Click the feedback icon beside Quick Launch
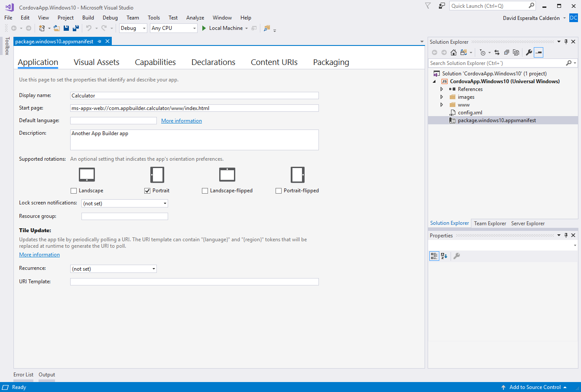The width and height of the screenshot is (581, 392). (x=442, y=6)
